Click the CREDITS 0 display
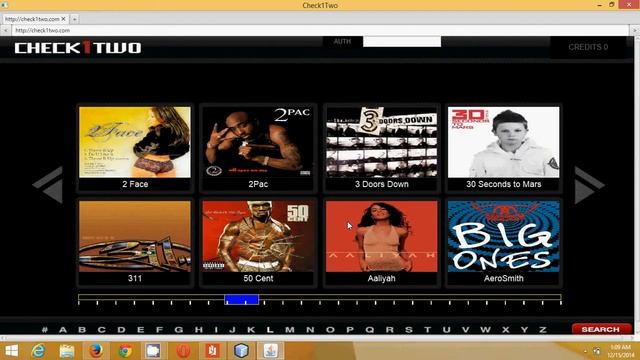 (588, 47)
